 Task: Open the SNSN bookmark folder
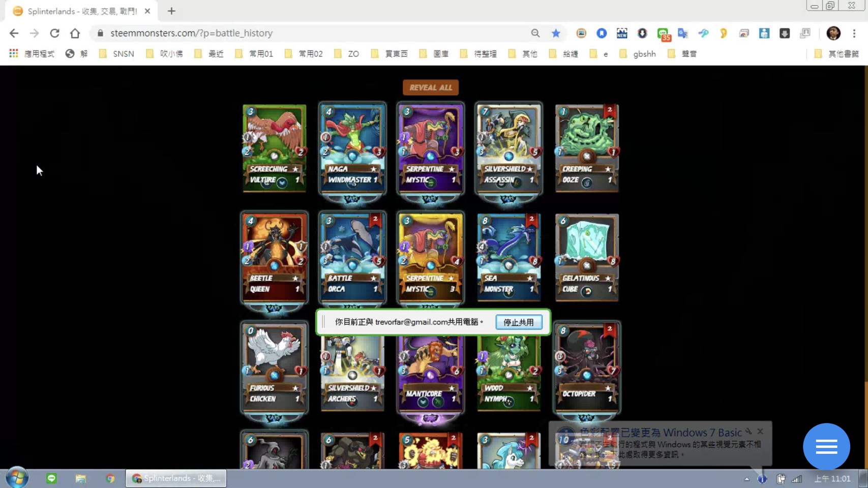[x=116, y=54]
